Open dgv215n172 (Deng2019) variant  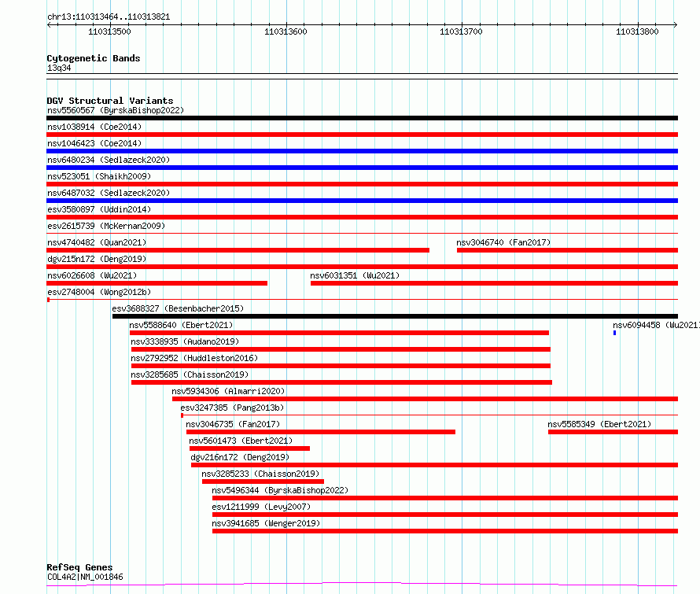[x=97, y=259]
